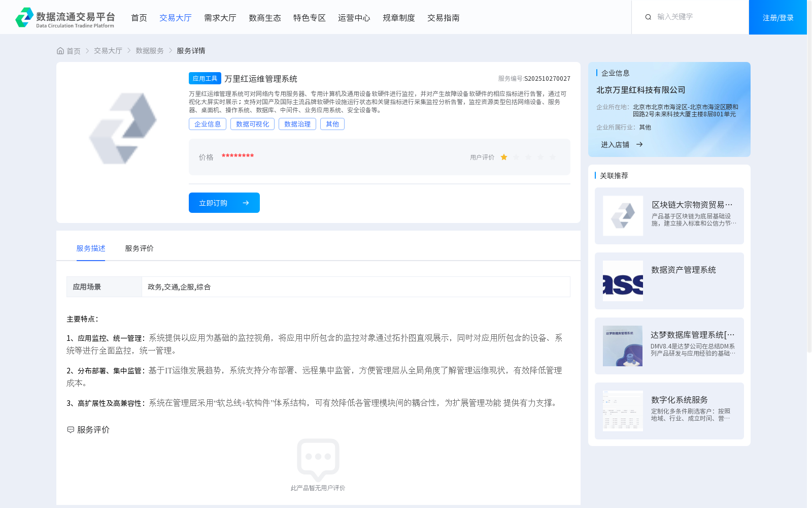The image size is (812, 508).
Task: Go to 首页 in the top navigation
Action: pyautogui.click(x=139, y=18)
